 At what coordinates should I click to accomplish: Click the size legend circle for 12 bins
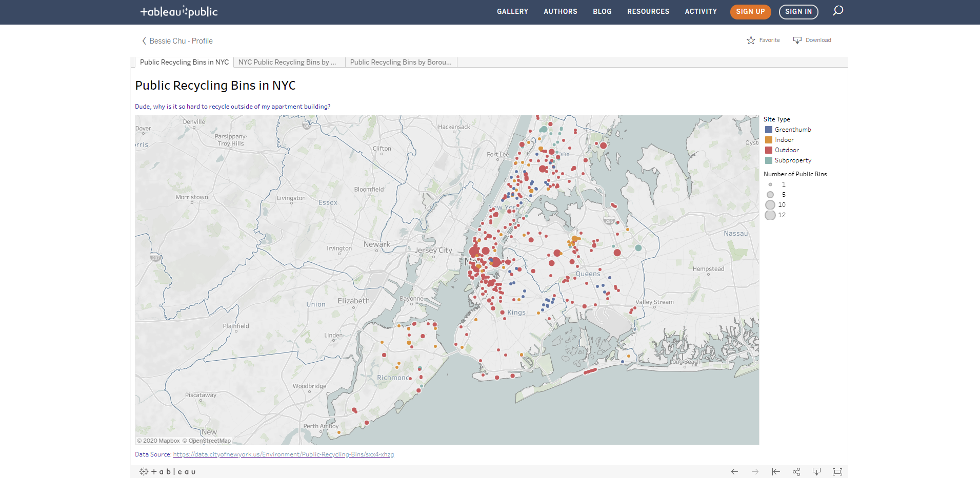(770, 215)
